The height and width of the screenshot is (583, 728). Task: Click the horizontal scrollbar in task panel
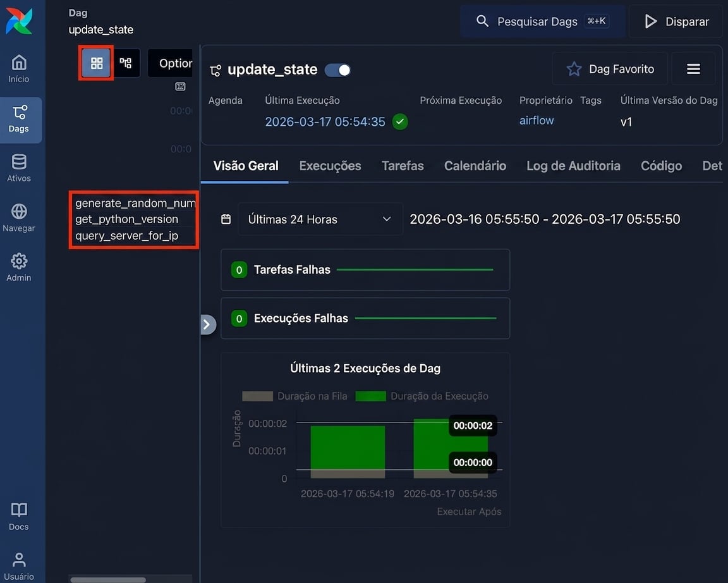pyautogui.click(x=107, y=580)
